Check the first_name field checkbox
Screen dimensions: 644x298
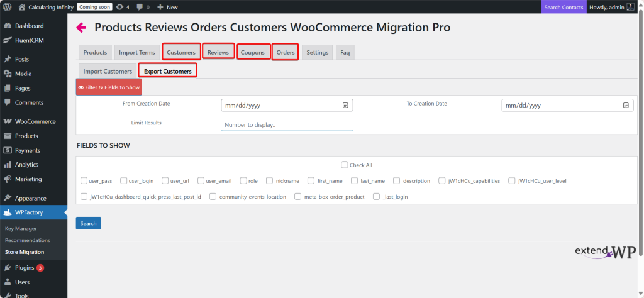[312, 181]
